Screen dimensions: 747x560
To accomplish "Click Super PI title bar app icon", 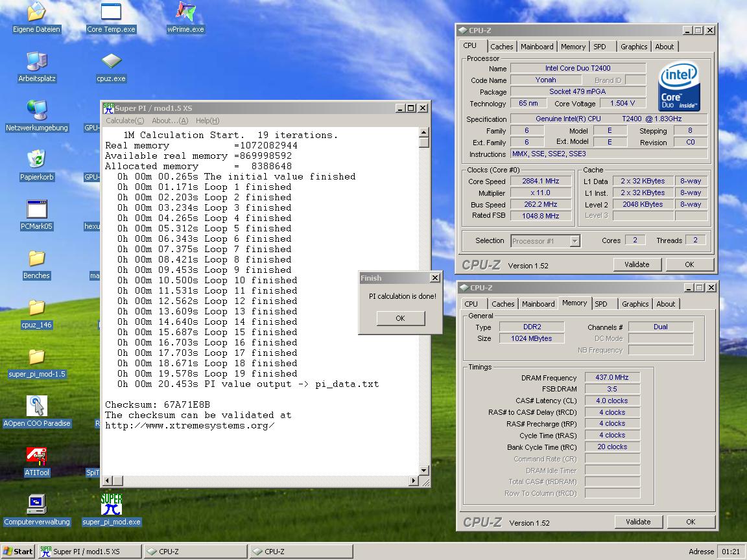I will [x=108, y=108].
